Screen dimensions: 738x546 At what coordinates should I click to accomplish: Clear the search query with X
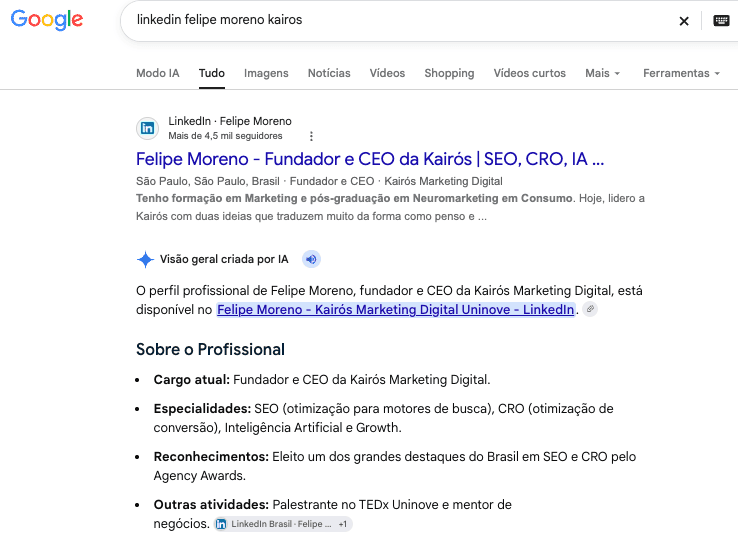(684, 21)
